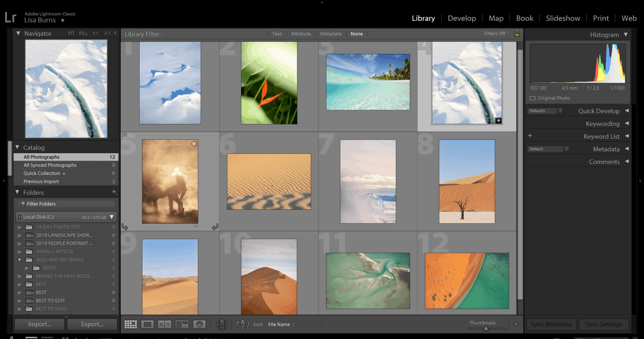
Task: Collapse the Navigator panel
Action: [18, 33]
